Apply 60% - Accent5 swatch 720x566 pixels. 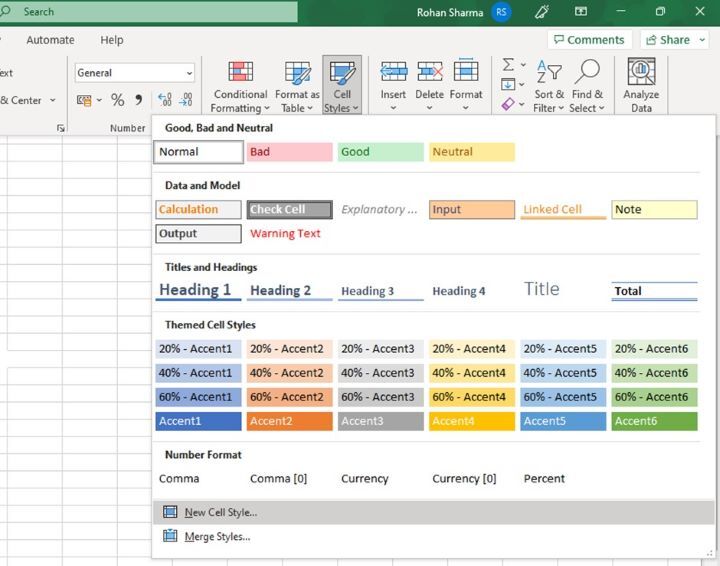click(563, 397)
